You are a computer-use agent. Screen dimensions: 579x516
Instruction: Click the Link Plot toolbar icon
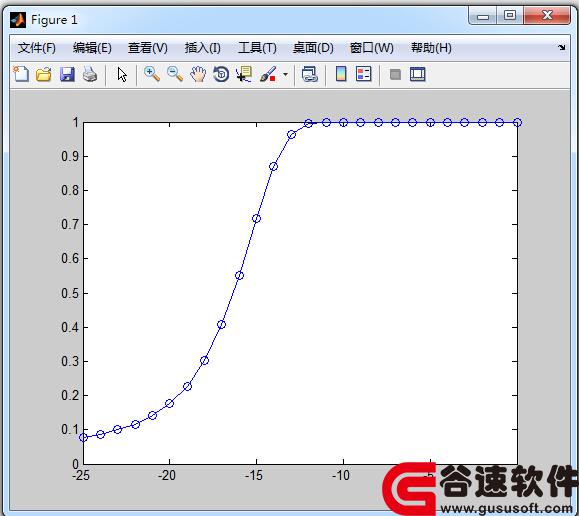tap(309, 75)
